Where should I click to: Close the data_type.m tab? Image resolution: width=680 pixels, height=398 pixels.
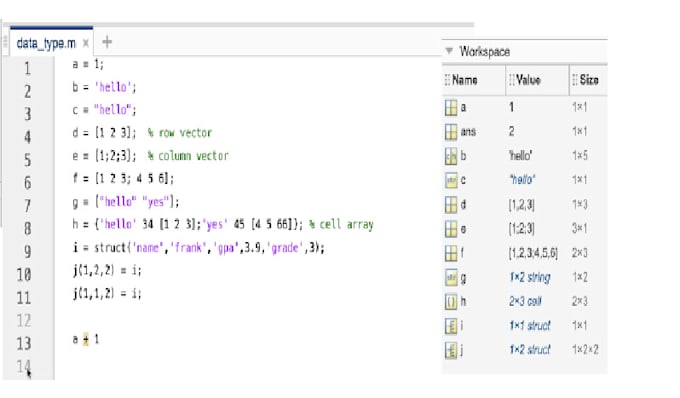point(86,43)
